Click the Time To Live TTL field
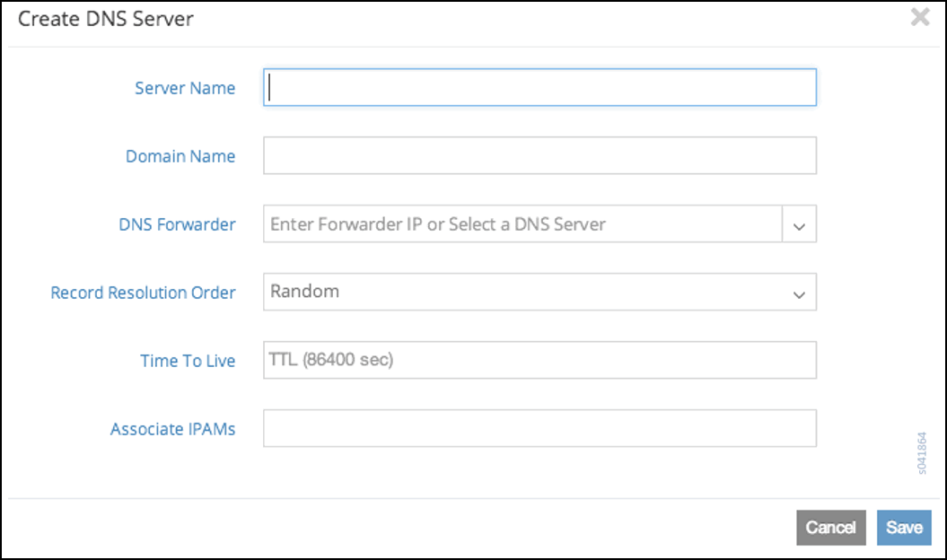This screenshot has height=560, width=947. point(539,360)
